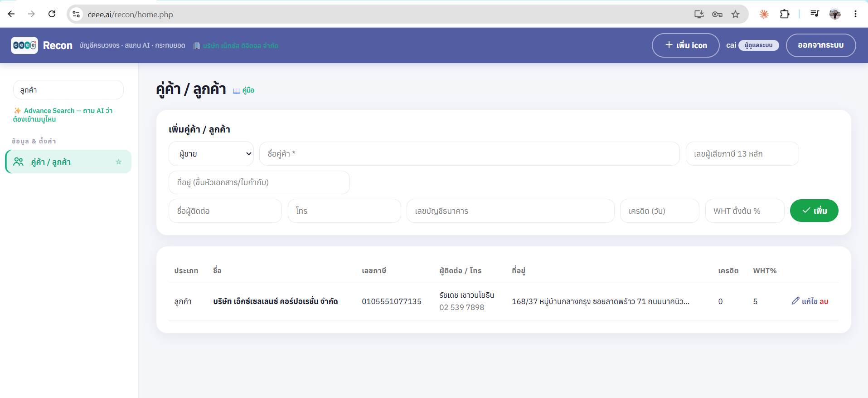Toggle the favorite star on คู่ค้า / ลูกค้า menu
The image size is (868, 398).
tap(119, 162)
